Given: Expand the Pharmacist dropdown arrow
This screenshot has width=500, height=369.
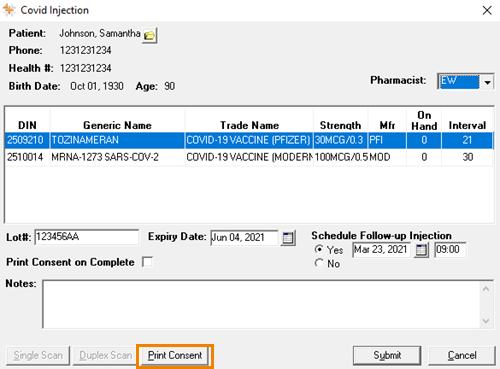Looking at the screenshot, I should click(x=488, y=82).
